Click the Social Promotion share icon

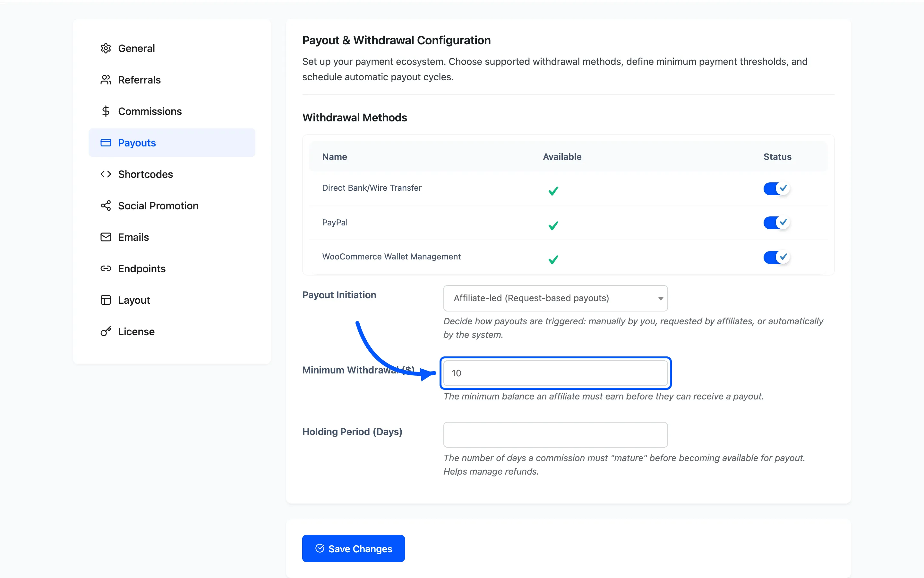pos(106,206)
